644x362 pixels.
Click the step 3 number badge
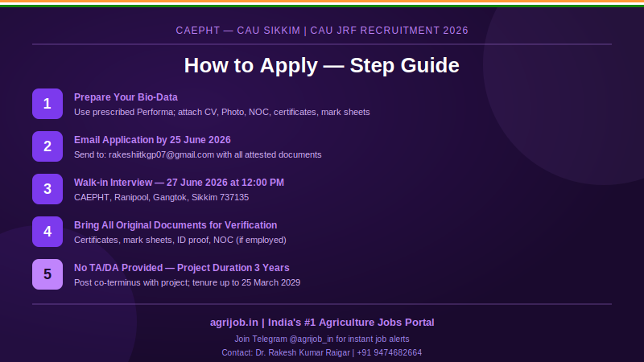(x=47, y=189)
